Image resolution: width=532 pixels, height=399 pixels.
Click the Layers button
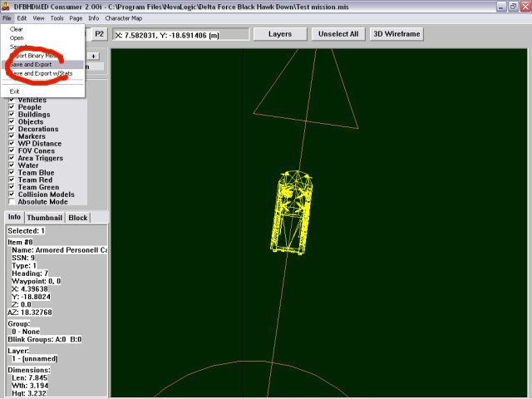pos(278,34)
